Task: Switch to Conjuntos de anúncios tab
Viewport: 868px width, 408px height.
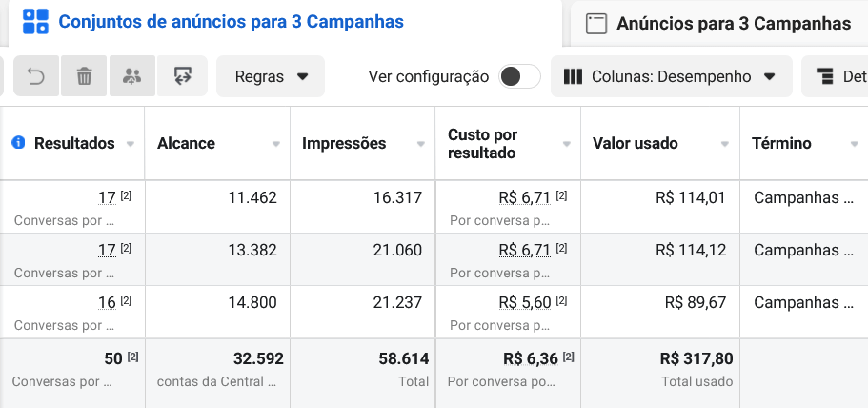Action: pyautogui.click(x=231, y=22)
